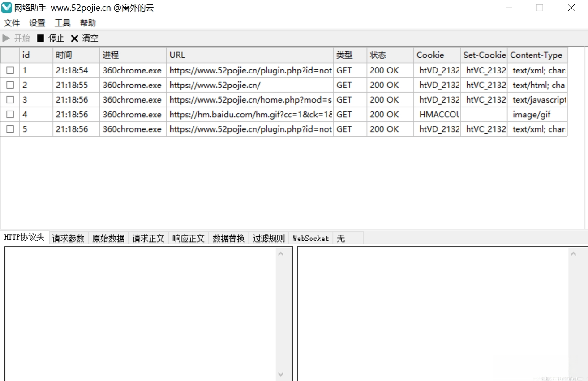
Task: Tick the checkbox for request id 1
Action: pyautogui.click(x=10, y=70)
